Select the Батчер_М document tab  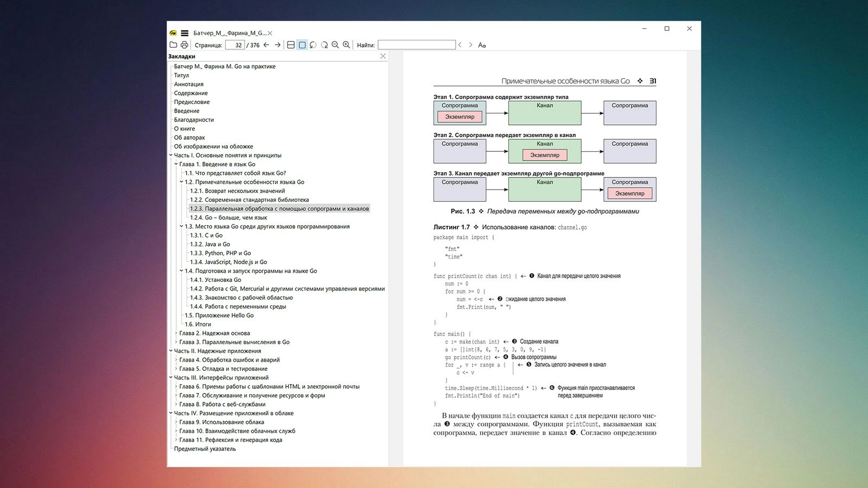[229, 33]
